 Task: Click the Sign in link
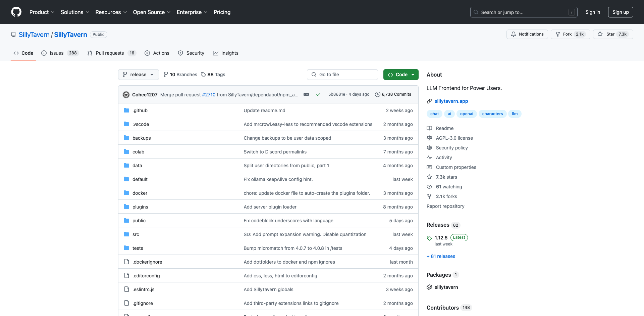(593, 12)
